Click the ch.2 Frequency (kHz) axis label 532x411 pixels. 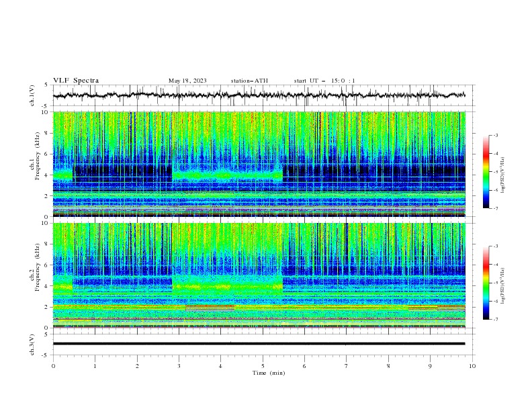coord(35,267)
